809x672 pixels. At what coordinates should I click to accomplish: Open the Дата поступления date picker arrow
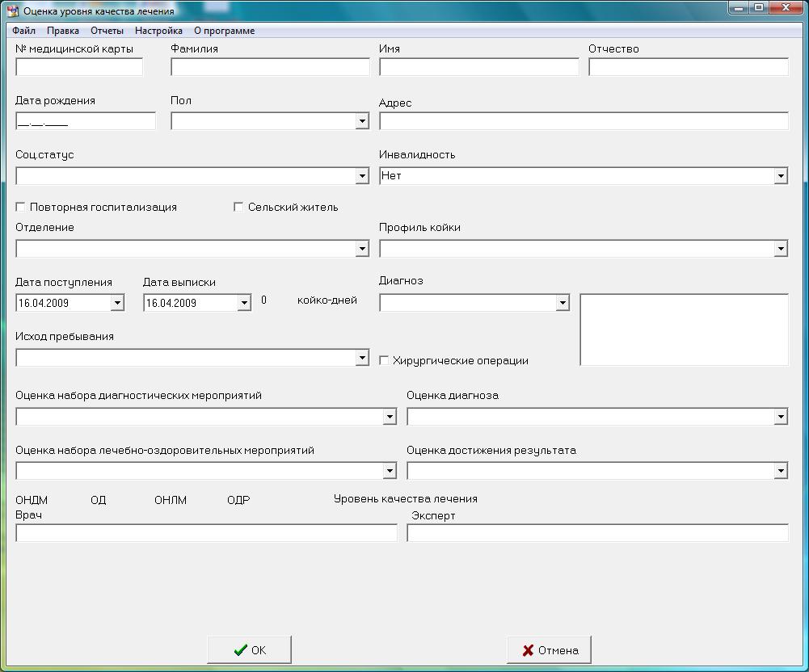117,303
